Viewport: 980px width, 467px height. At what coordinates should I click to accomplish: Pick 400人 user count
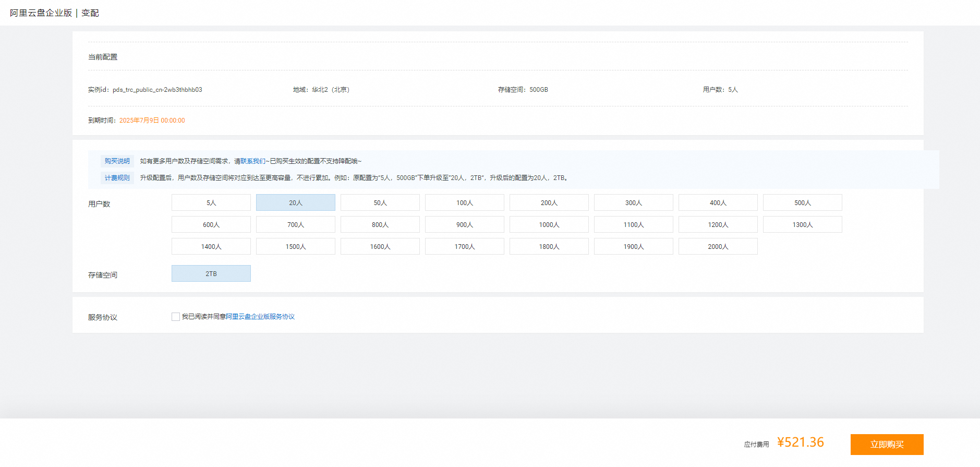(718, 202)
